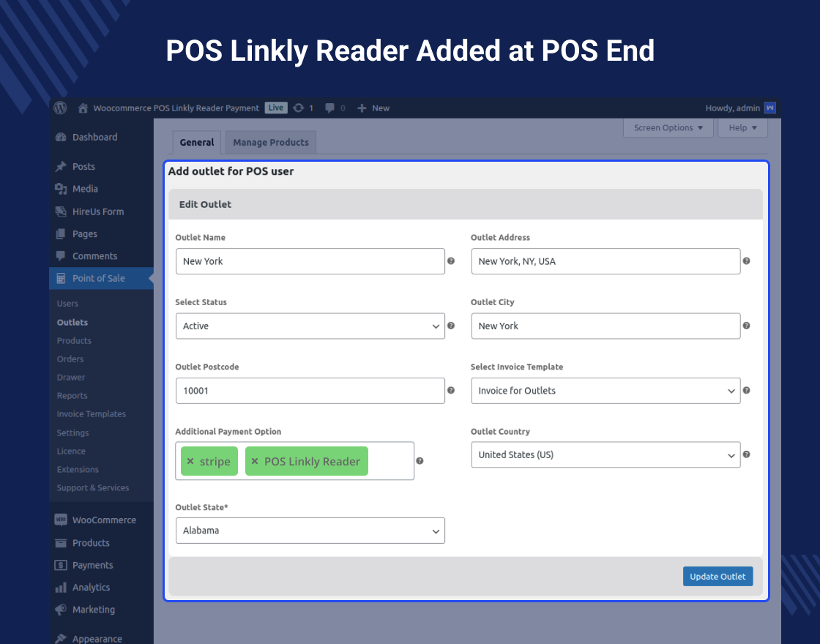820x644 pixels.
Task: Open WooCommerce via its sidebar icon
Action: [x=61, y=520]
